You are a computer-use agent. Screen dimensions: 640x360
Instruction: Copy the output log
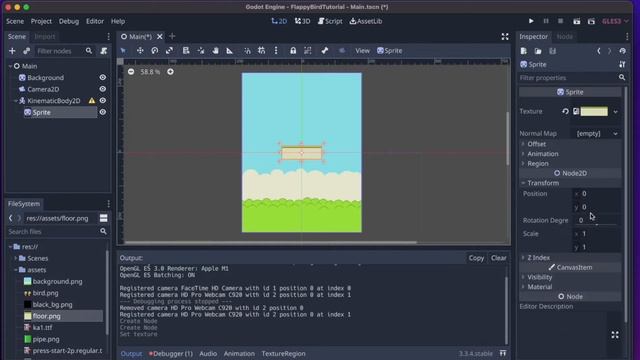(476, 258)
